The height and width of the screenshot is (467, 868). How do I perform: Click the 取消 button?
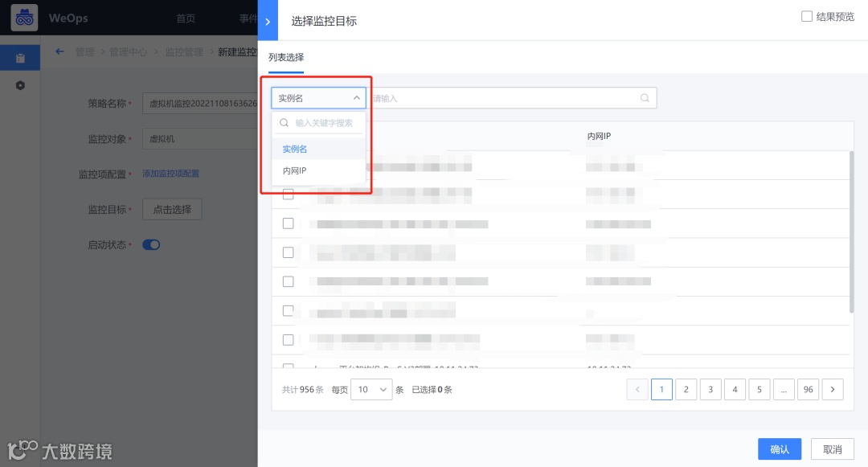[832, 449]
